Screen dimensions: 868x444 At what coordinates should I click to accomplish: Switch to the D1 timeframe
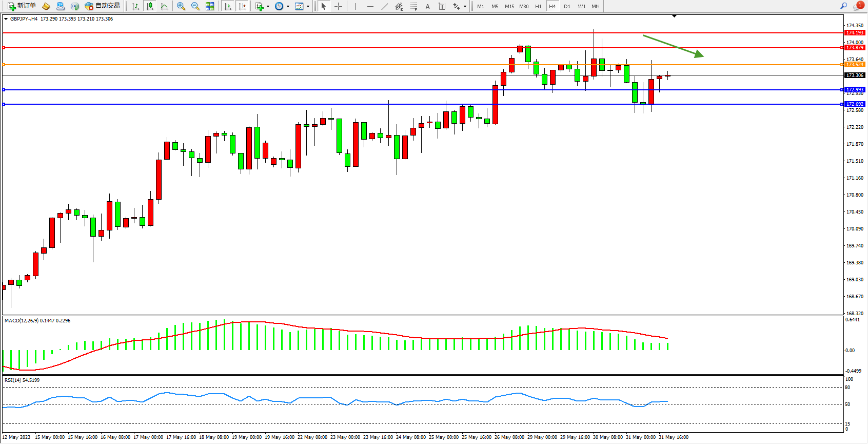point(567,6)
